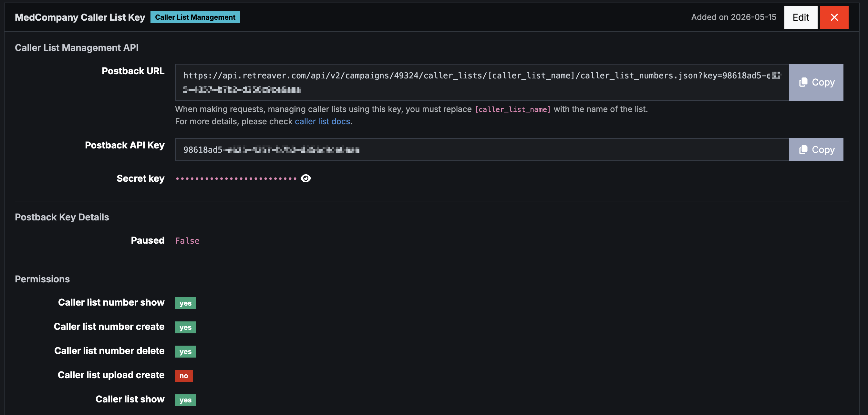
Task: Click the Postback URL label
Action: click(x=133, y=71)
